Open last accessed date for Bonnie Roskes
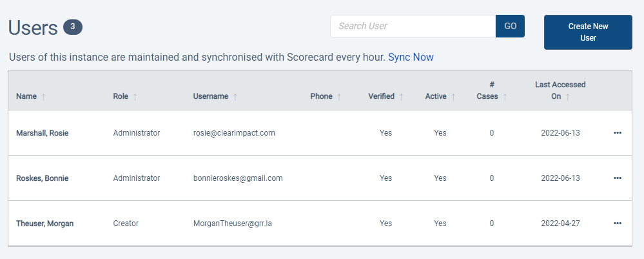Screen dimensions: 644x259 tap(560, 178)
